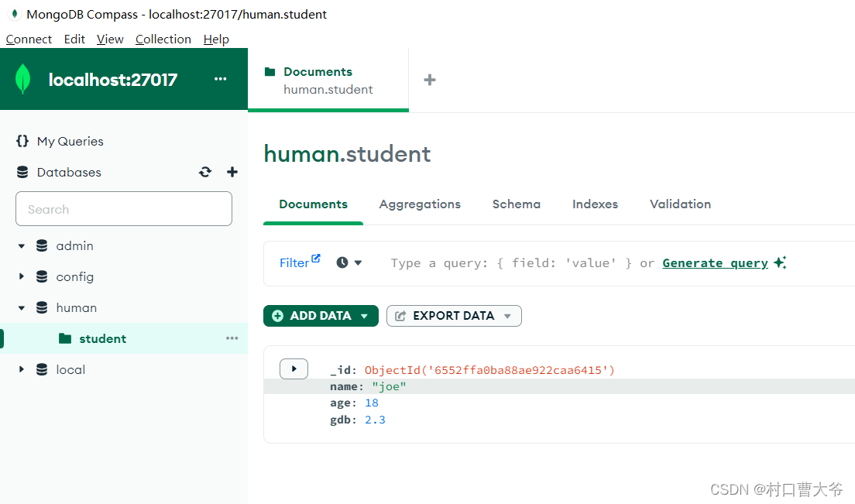Open the View menu
This screenshot has width=855, height=504.
pos(110,39)
